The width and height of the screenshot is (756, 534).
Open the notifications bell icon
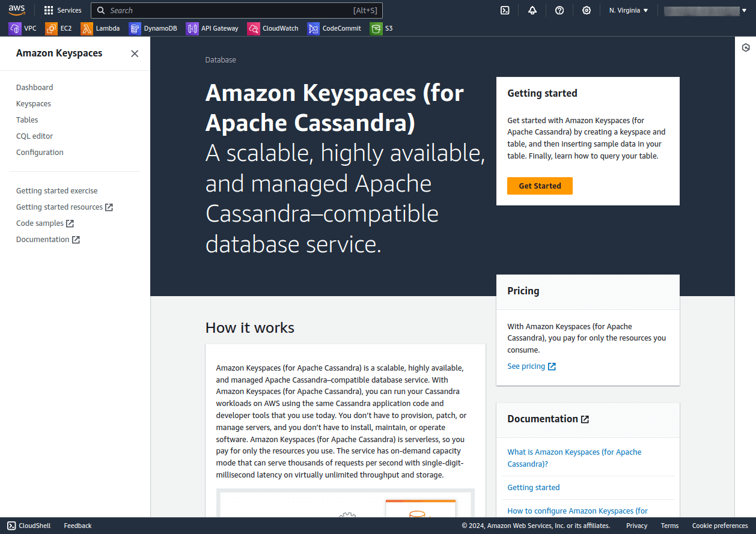point(532,10)
